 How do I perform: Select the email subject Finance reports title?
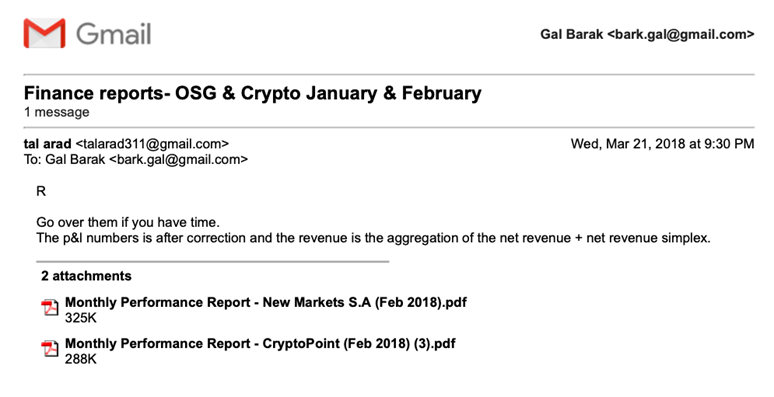click(253, 93)
